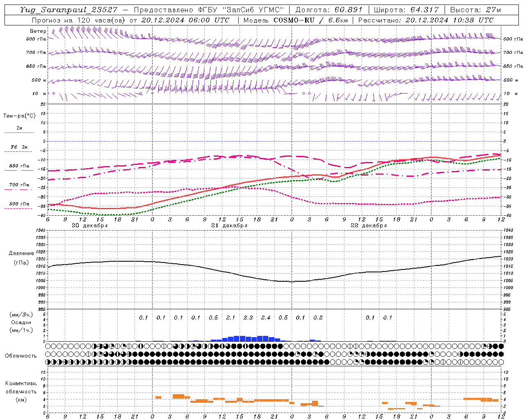Screen dimensions: 525x420
Task: Select the 'Тем-ра(°C)' axis title
Action: pos(19,116)
